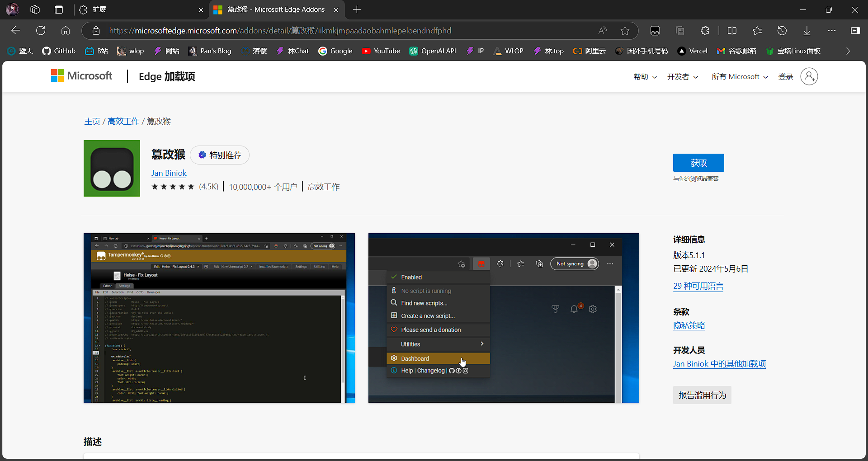Click the Tampermonkey extension logo
The height and width of the screenshot is (461, 868).
[112, 168]
